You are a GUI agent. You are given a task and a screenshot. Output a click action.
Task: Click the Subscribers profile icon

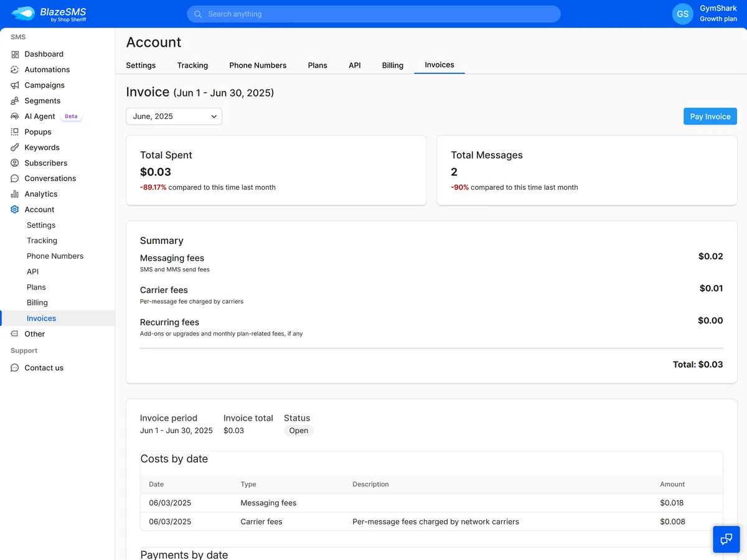coord(14,163)
